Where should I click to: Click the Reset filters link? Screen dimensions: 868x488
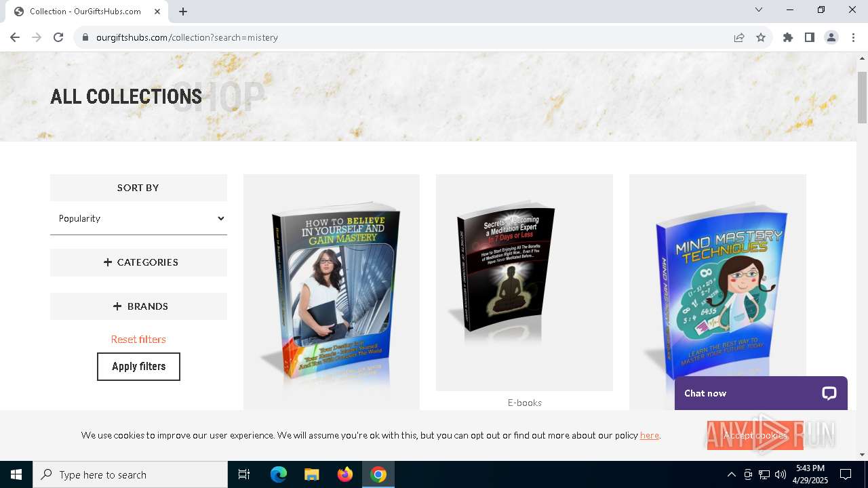click(138, 339)
